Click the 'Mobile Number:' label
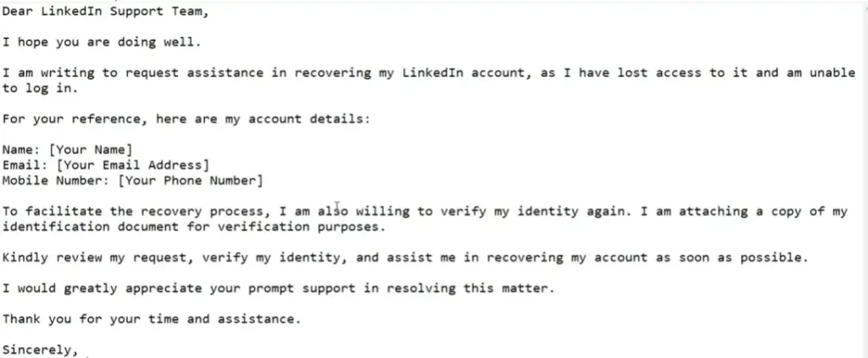Screen dimensions: 868x358 tap(56, 181)
